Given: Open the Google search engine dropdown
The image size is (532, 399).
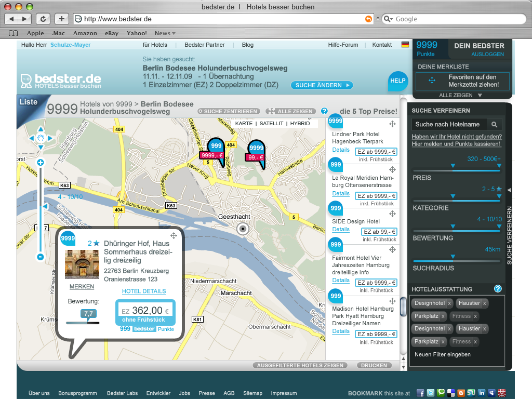Looking at the screenshot, I should (x=387, y=19).
